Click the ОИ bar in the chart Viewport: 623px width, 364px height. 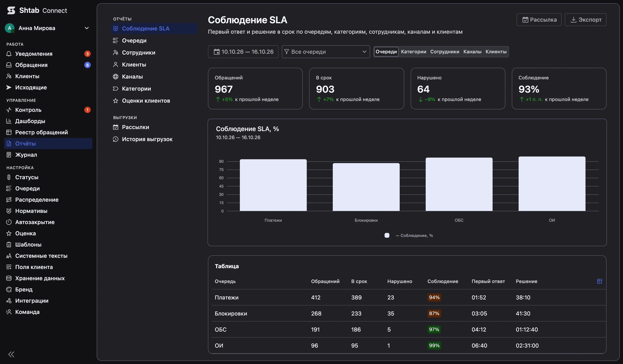(x=552, y=184)
